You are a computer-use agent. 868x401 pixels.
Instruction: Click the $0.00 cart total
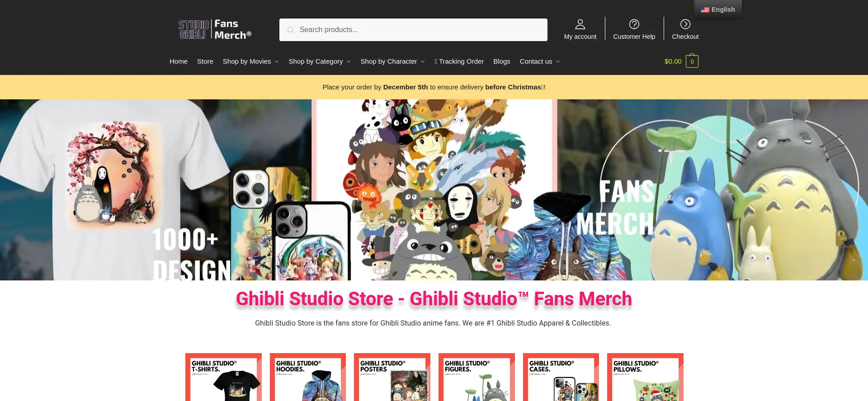[673, 61]
